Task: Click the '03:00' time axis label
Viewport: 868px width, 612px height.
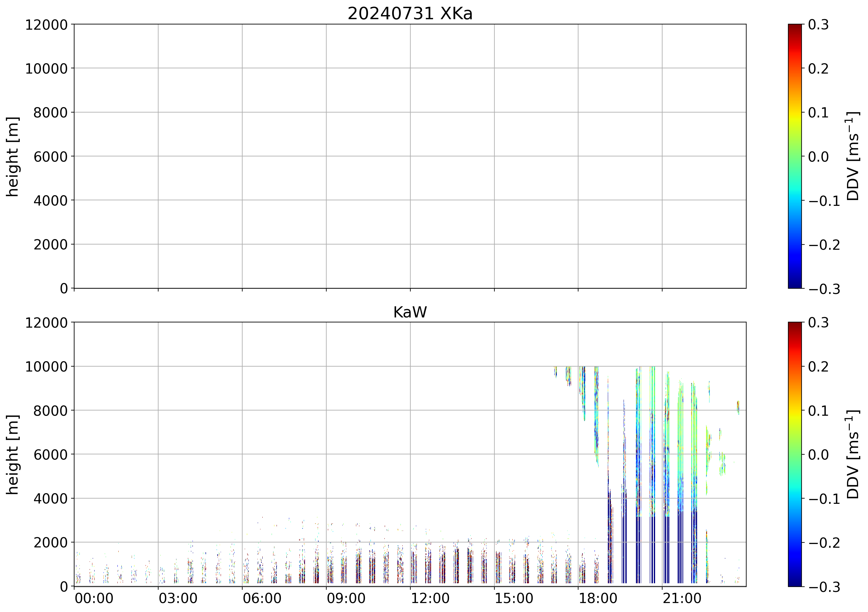Action: click(178, 599)
